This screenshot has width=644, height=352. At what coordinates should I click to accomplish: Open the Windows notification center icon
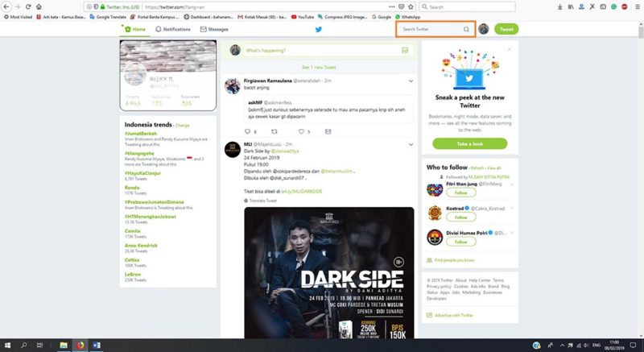pyautogui.click(x=633, y=346)
